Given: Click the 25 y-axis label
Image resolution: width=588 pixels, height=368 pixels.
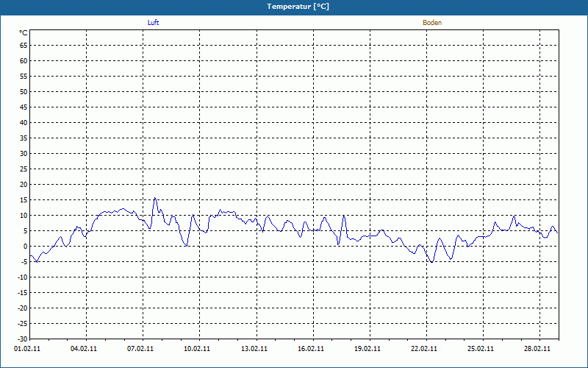Looking at the screenshot, I should (x=24, y=169).
